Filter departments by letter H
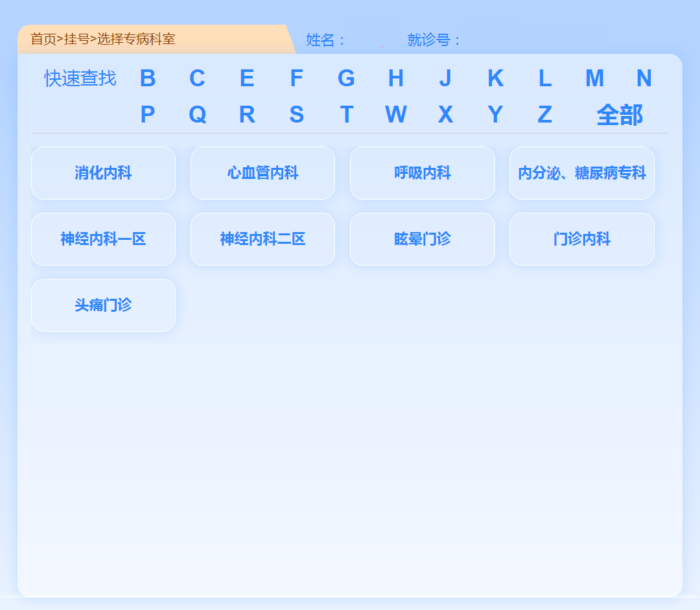Screen dimensions: 700x610 click(395, 78)
